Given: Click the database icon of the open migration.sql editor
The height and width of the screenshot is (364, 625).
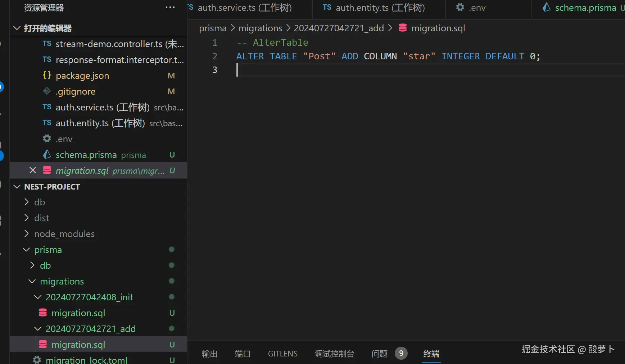Looking at the screenshot, I should [47, 170].
